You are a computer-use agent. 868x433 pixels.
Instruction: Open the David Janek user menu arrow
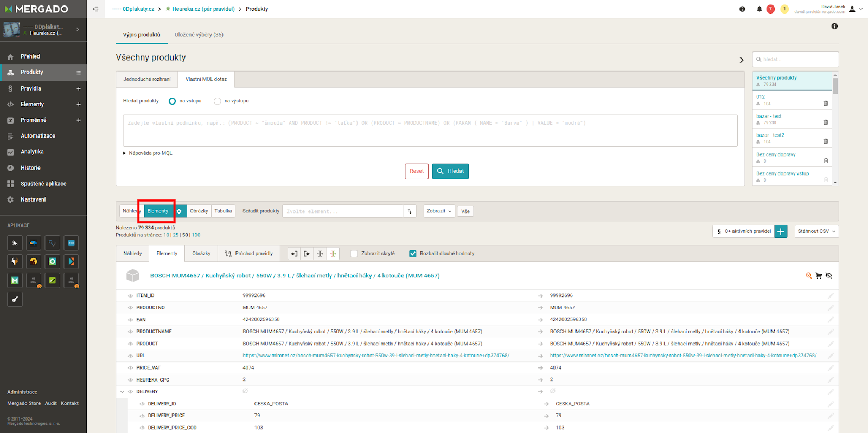click(x=860, y=9)
